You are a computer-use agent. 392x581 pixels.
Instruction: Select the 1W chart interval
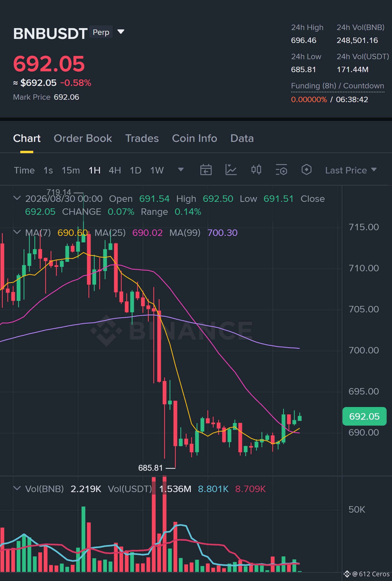(157, 170)
